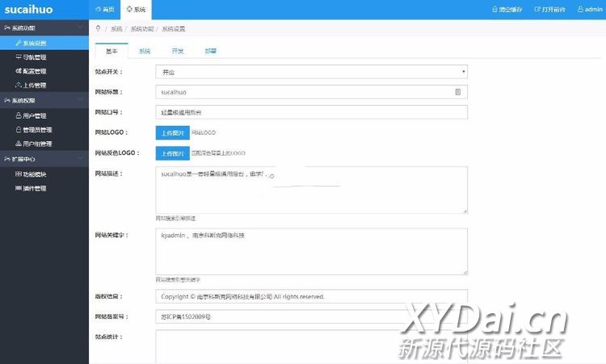This screenshot has height=364, width=606.
Task: Click the 清空缓存 clear cache icon
Action: (x=494, y=9)
